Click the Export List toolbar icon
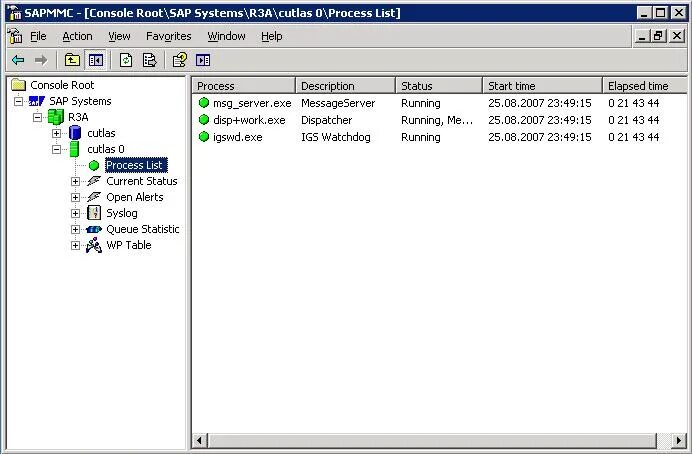 (x=150, y=60)
